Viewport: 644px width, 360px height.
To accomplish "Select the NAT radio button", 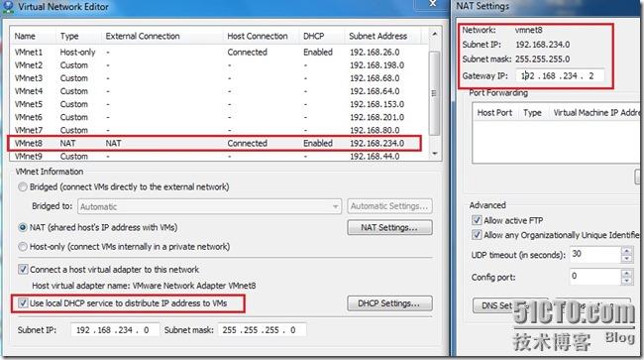I will (x=23, y=227).
